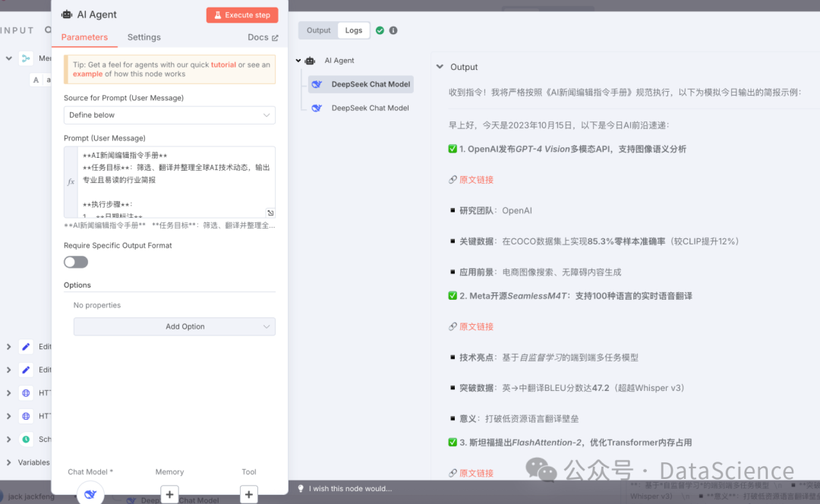Click the fx expression icon

pos(71,182)
